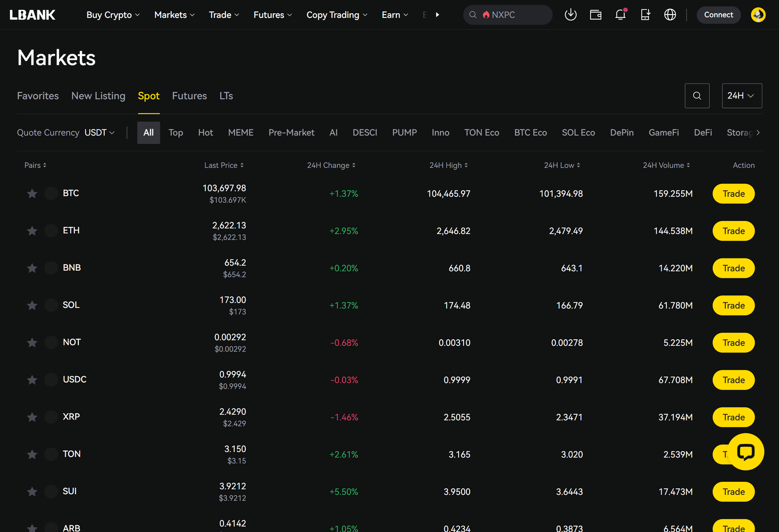
Task: Open the 24H timeframe dropdown
Action: coord(741,96)
